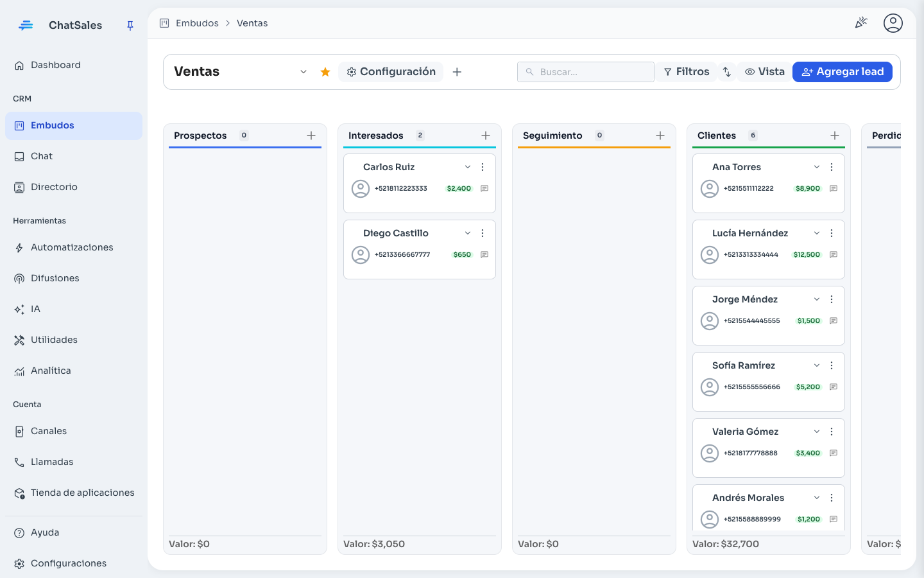Open three-dot menu on Valeria Gómez card
924x578 pixels.
pos(832,432)
